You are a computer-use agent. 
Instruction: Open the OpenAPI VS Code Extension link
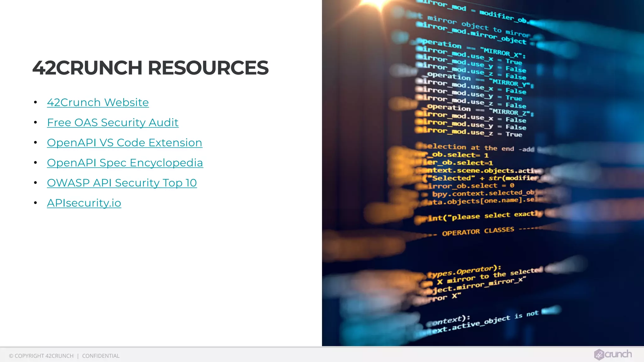coord(125,143)
